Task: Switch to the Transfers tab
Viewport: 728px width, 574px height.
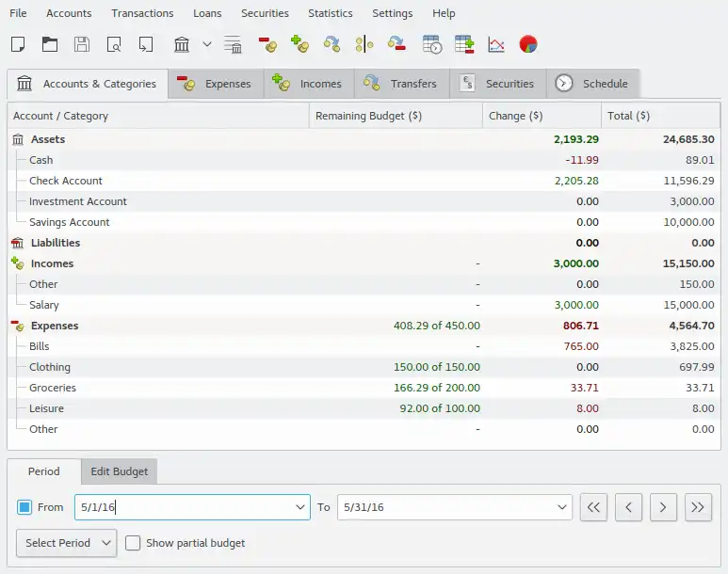Action: pyautogui.click(x=402, y=84)
